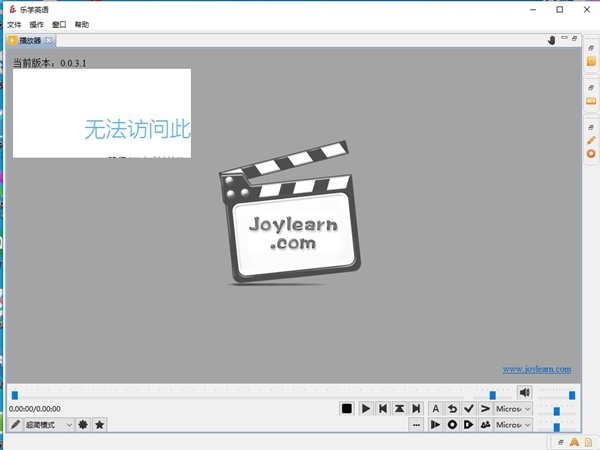This screenshot has height=450, width=600.
Task: Restore the view above the orange pencil
Action: click(x=591, y=127)
